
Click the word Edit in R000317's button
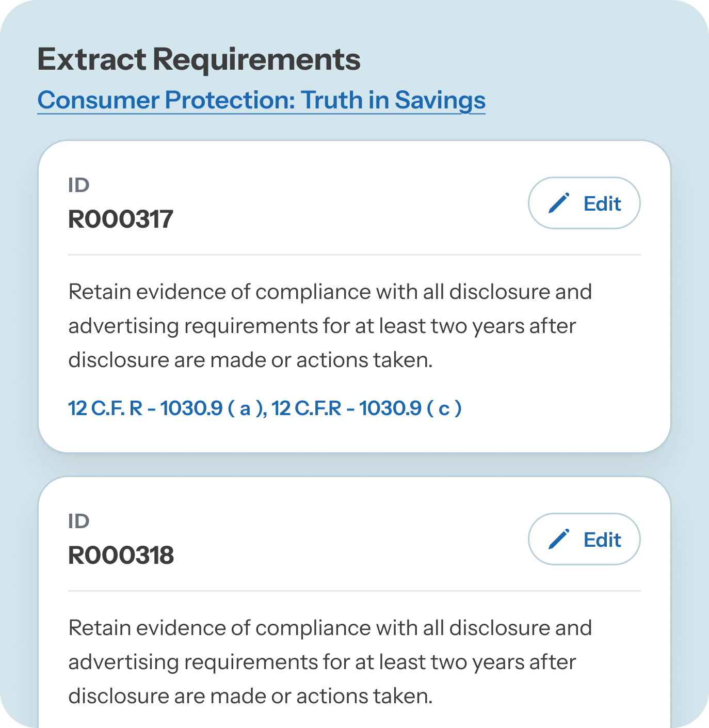602,203
